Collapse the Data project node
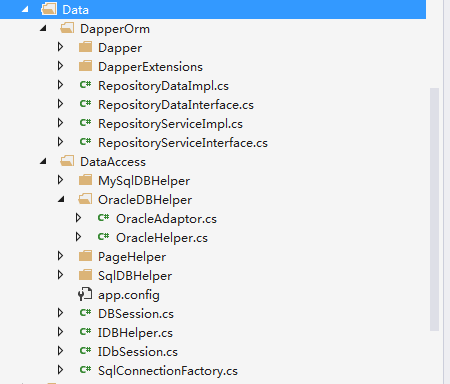Image resolution: width=450 pixels, height=384 pixels. [25, 9]
